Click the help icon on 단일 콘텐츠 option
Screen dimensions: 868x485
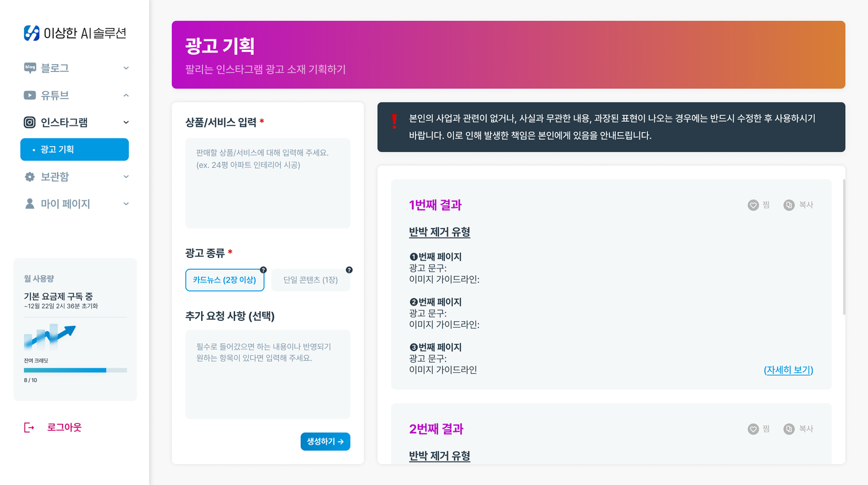[x=349, y=270]
